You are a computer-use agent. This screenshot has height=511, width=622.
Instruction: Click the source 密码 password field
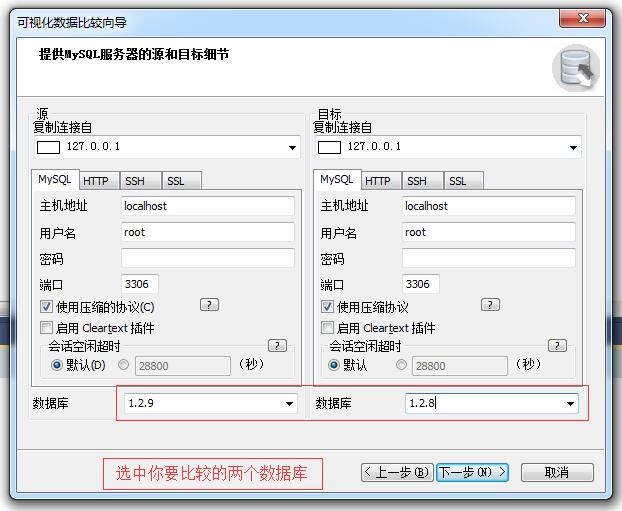pos(207,258)
